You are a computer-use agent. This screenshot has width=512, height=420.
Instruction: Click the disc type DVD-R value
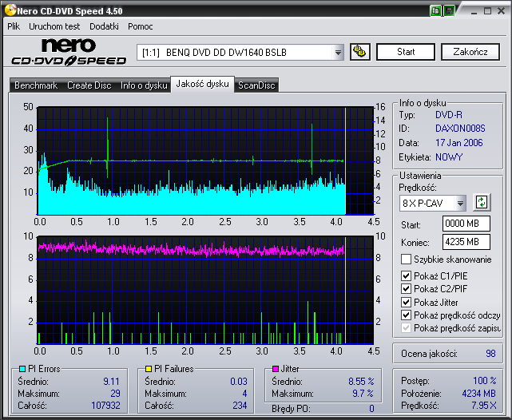coord(449,115)
